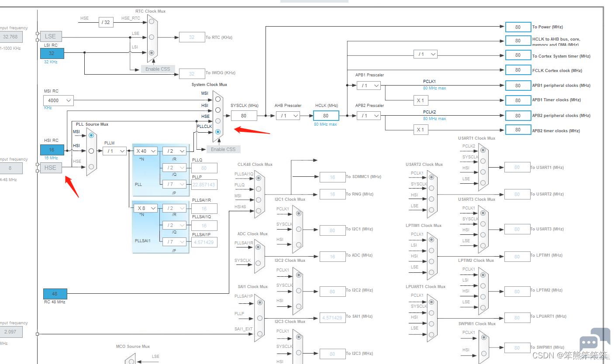Select HSE in PLL Source Mux

[x=91, y=167]
